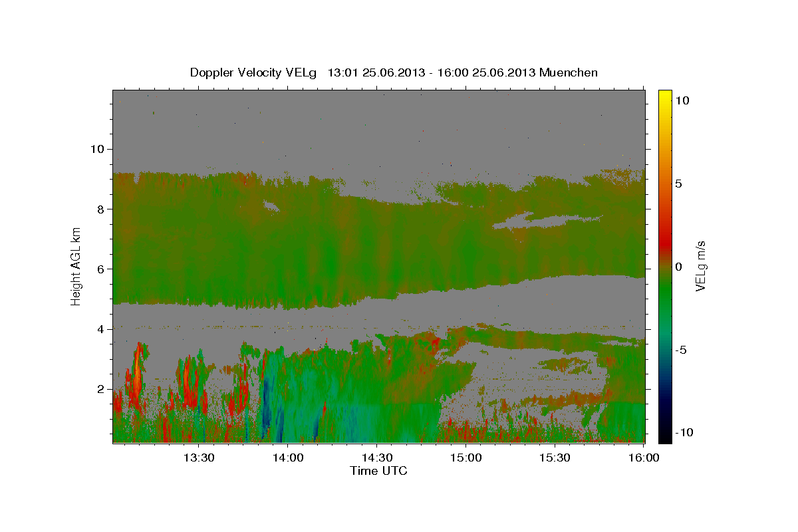Click the black bottom of the colorbar
The width and height of the screenshot is (798, 532).
(664, 436)
